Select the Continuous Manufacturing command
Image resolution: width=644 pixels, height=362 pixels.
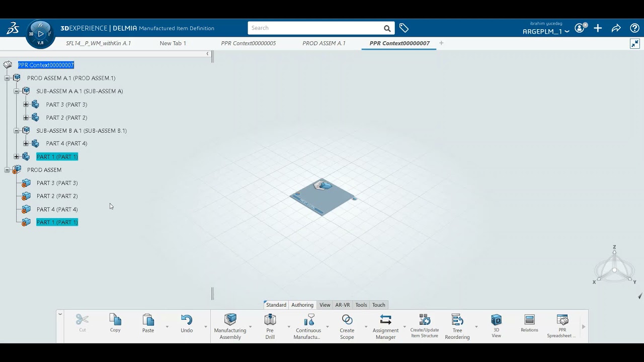point(308,326)
